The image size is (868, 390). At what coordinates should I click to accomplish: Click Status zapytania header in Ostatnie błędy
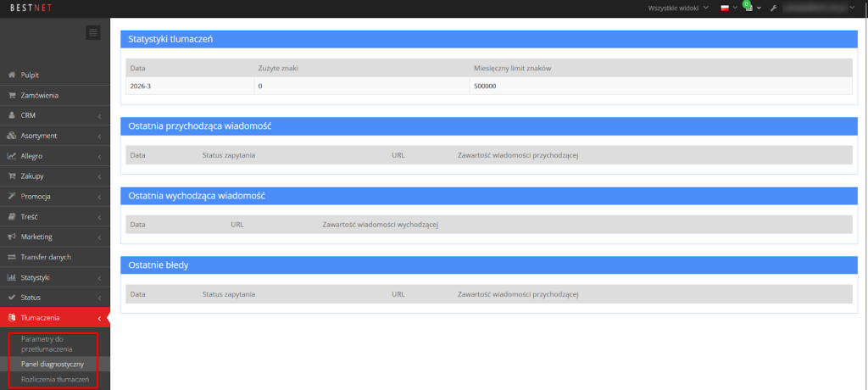pyautogui.click(x=229, y=294)
